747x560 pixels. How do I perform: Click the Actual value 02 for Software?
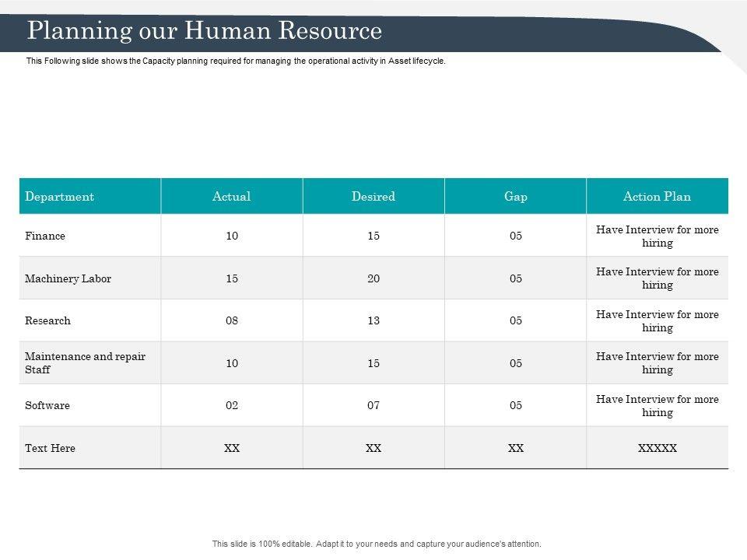[231, 405]
